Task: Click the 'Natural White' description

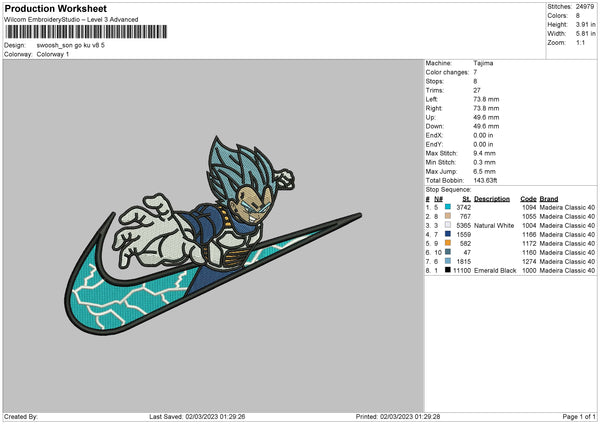Action: (x=494, y=225)
